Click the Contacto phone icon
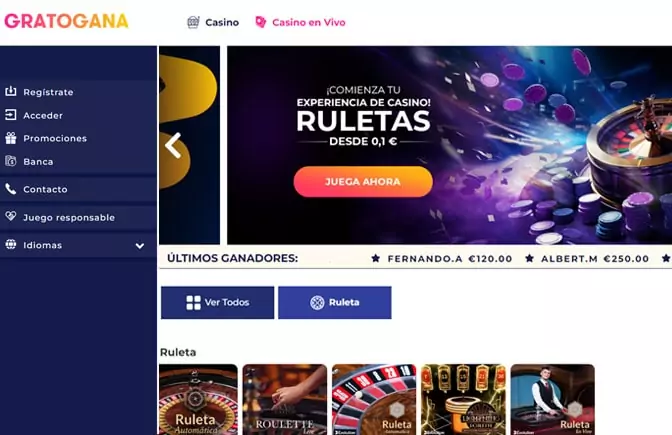The width and height of the screenshot is (672, 435). pyautogui.click(x=11, y=189)
